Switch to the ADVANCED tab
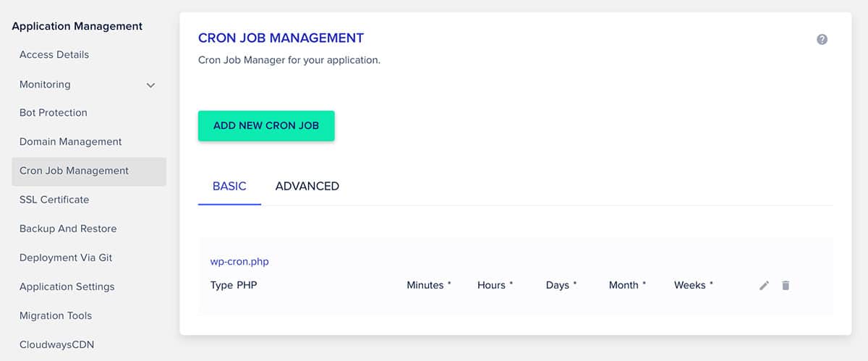 click(x=307, y=186)
